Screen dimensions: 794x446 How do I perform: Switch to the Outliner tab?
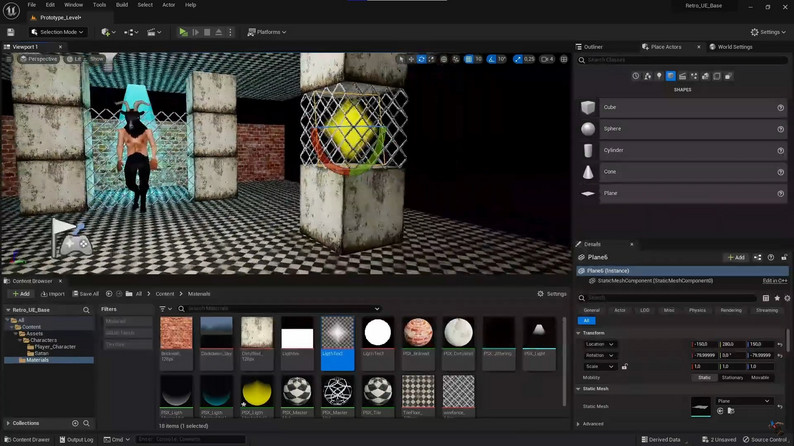[x=592, y=47]
